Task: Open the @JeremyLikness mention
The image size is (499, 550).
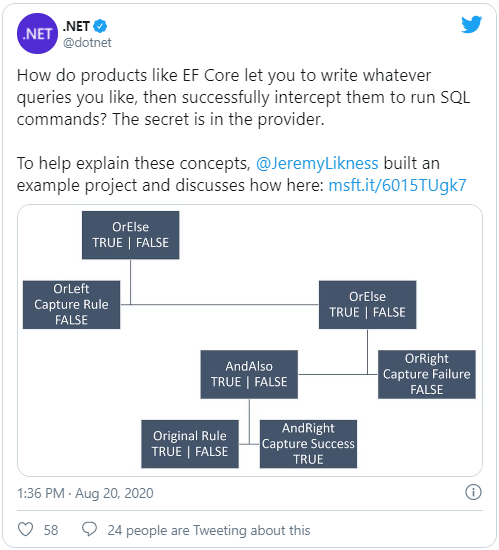Action: coord(317,163)
